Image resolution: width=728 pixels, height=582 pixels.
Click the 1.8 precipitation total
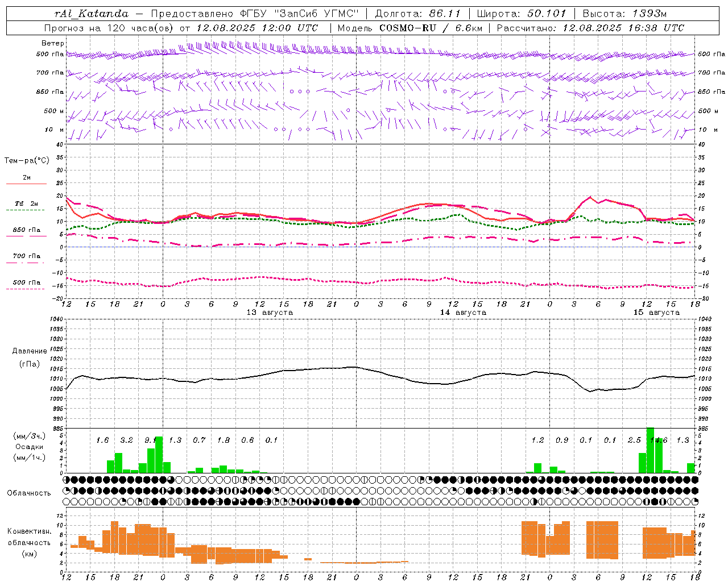224,440
